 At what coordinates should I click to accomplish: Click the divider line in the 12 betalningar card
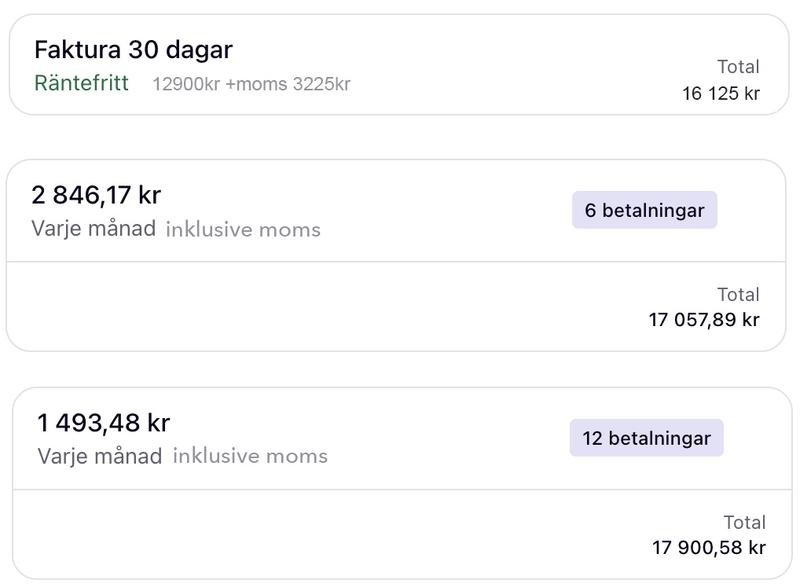(x=400, y=490)
